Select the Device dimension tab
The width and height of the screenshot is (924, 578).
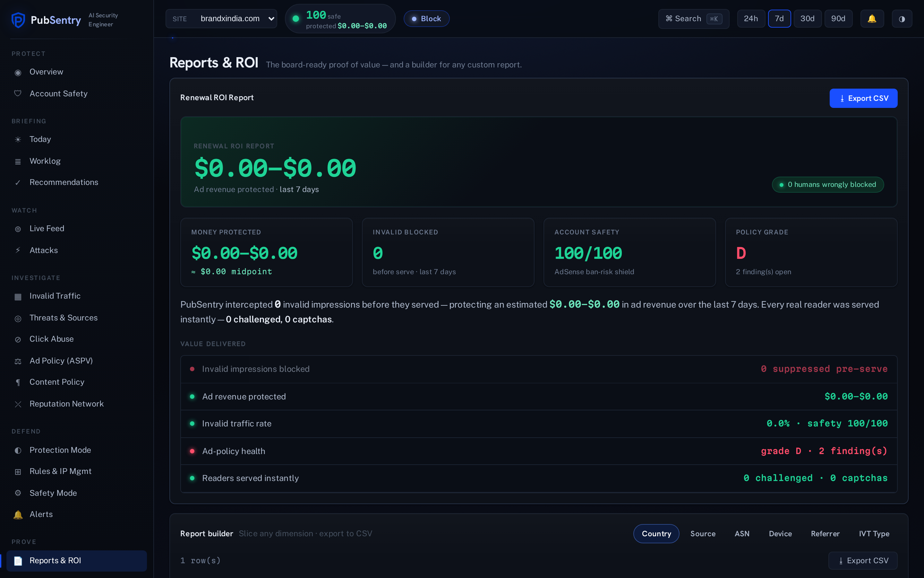(x=781, y=534)
